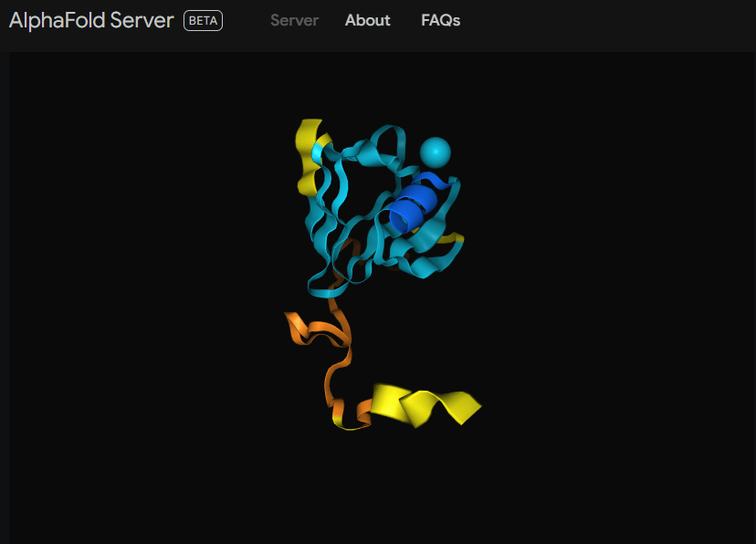This screenshot has width=756, height=544.
Task: Select the large yellow helix below the protein
Action: [x=425, y=405]
